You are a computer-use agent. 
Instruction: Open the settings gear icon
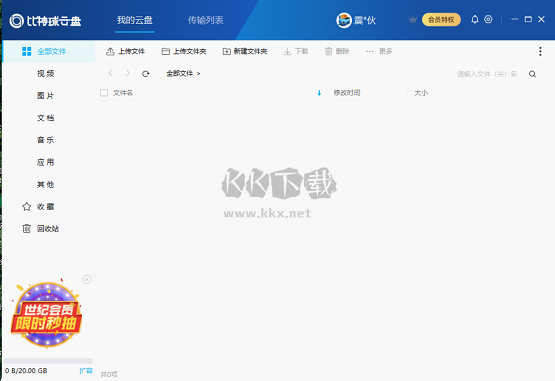[x=488, y=19]
